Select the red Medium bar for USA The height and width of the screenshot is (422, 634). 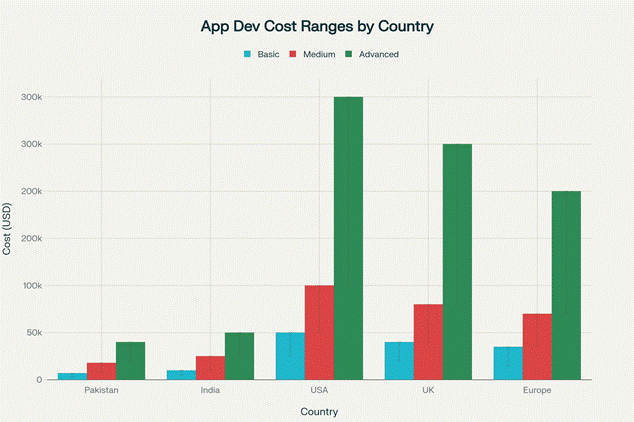[x=319, y=332]
